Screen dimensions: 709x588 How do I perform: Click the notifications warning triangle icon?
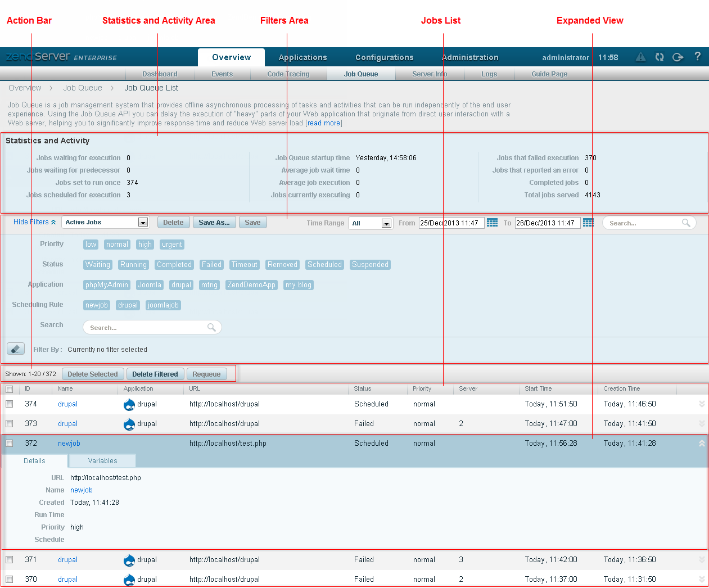pos(640,57)
